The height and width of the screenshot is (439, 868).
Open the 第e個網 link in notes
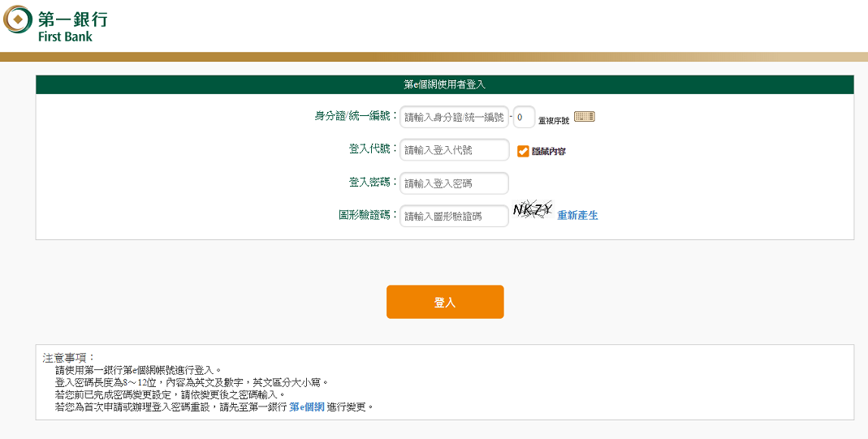pos(307,407)
